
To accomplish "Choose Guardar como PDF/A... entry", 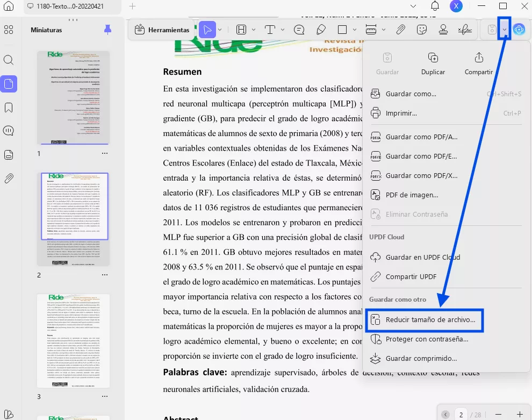I will [446, 137].
